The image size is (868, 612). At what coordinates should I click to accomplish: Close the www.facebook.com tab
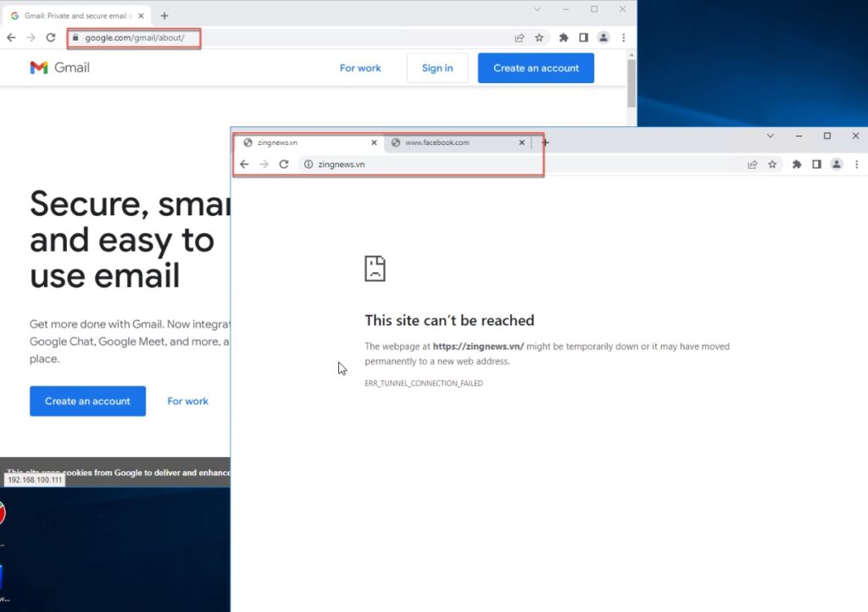[521, 142]
